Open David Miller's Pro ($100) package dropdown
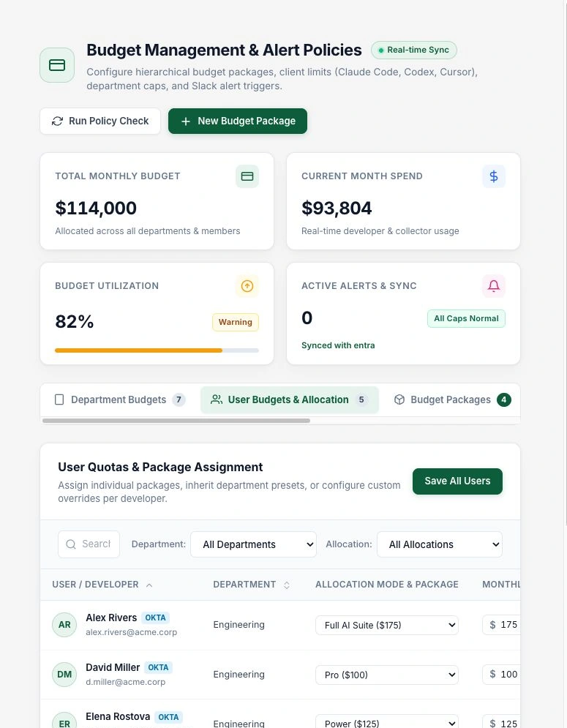The height and width of the screenshot is (728, 567). (387, 675)
